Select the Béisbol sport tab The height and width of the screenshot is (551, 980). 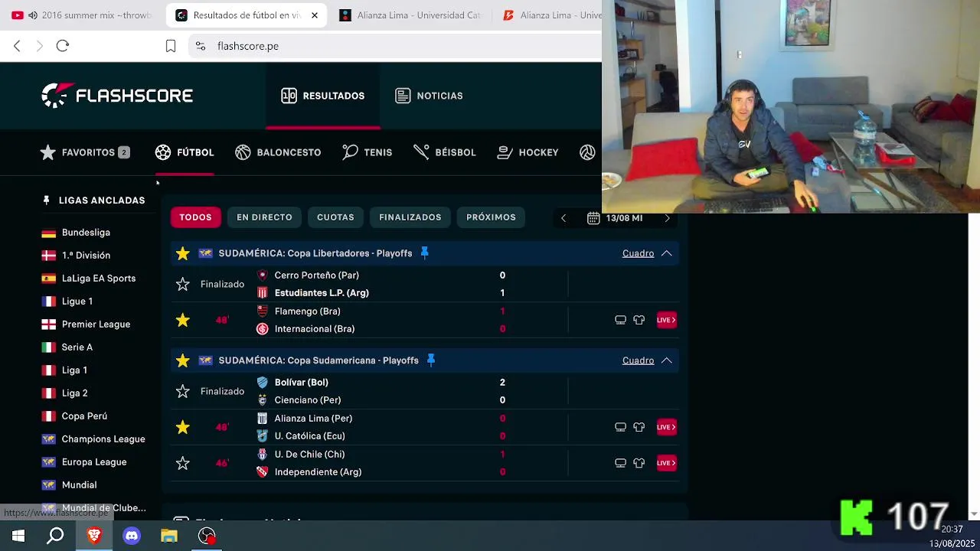coord(445,152)
